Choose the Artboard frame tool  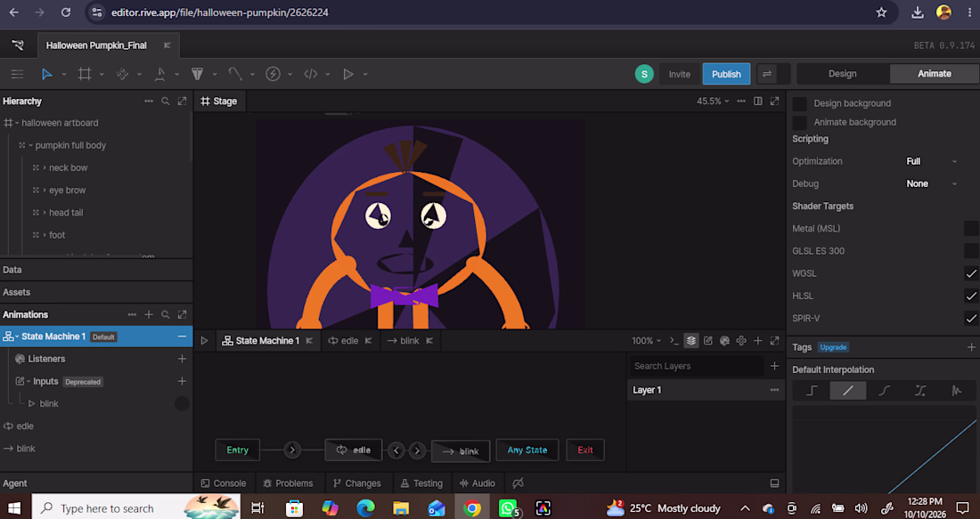coord(85,74)
